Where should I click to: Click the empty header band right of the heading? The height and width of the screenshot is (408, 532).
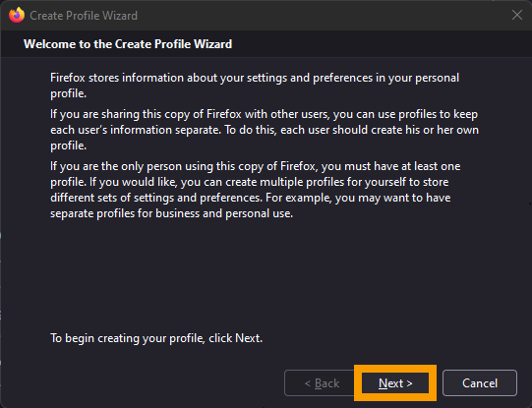click(380, 44)
